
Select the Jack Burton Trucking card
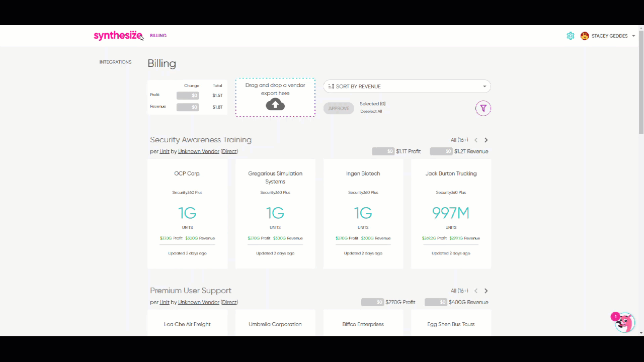(x=451, y=214)
